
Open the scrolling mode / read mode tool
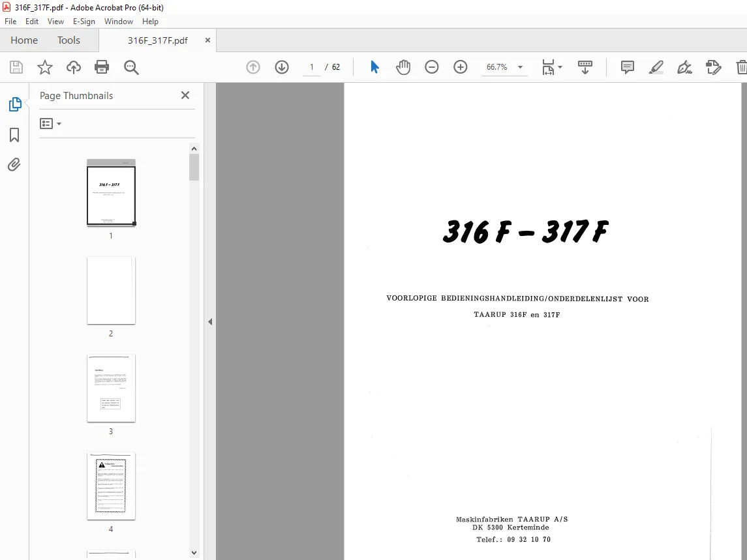585,67
